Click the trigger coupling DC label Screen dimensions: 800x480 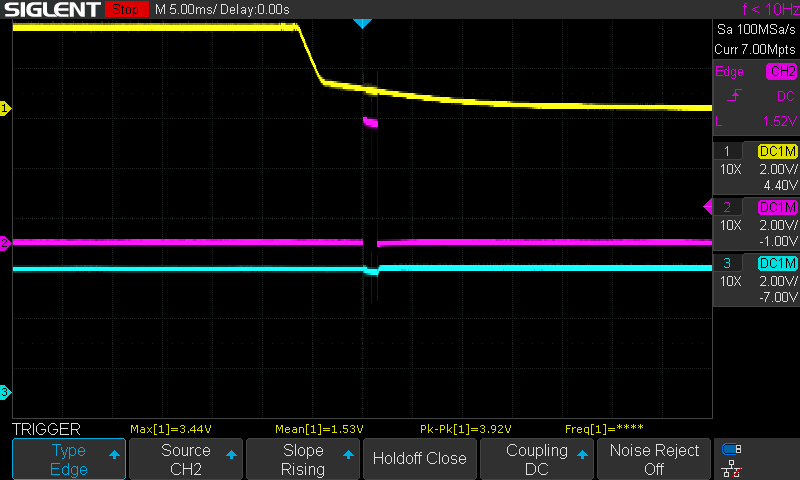(x=786, y=96)
